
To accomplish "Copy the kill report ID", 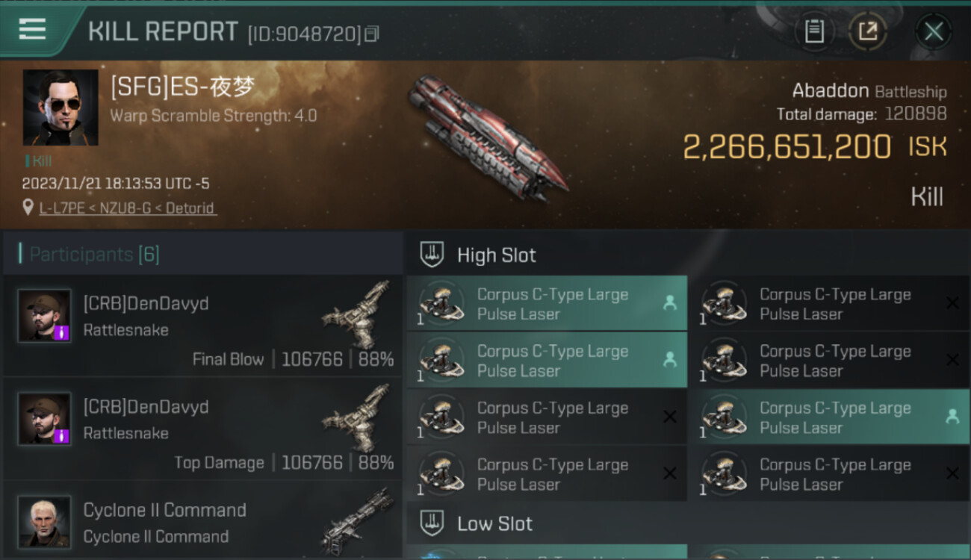I will 372,34.
